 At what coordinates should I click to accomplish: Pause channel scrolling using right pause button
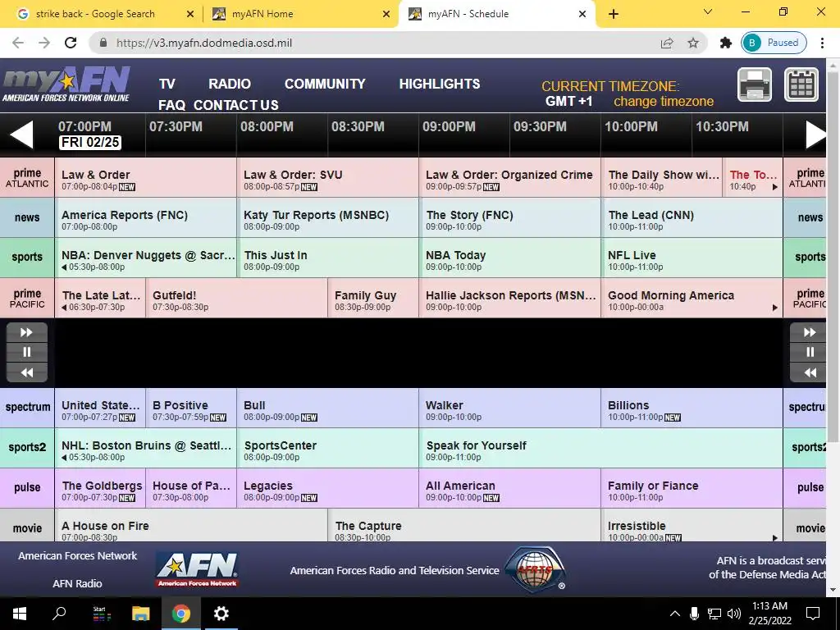[x=810, y=352]
